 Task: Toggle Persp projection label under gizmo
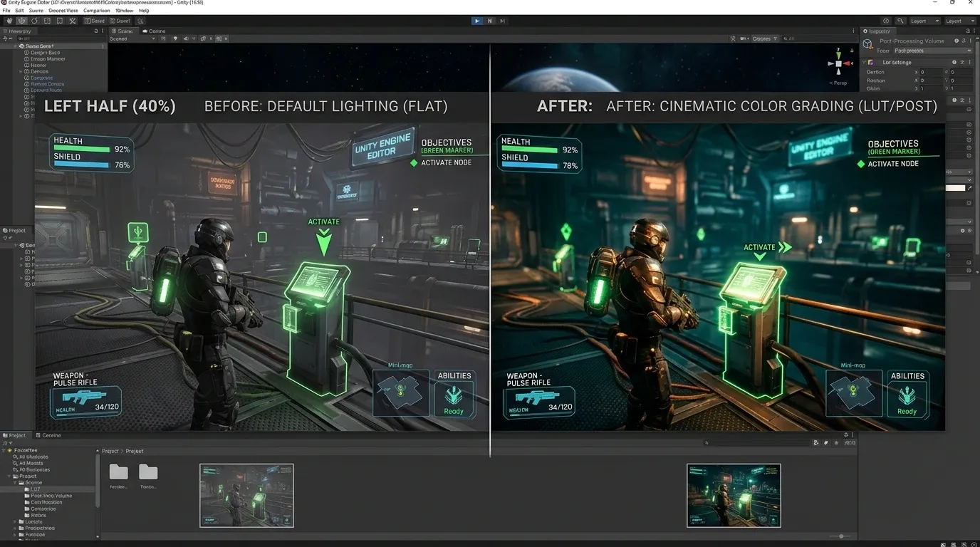click(838, 83)
